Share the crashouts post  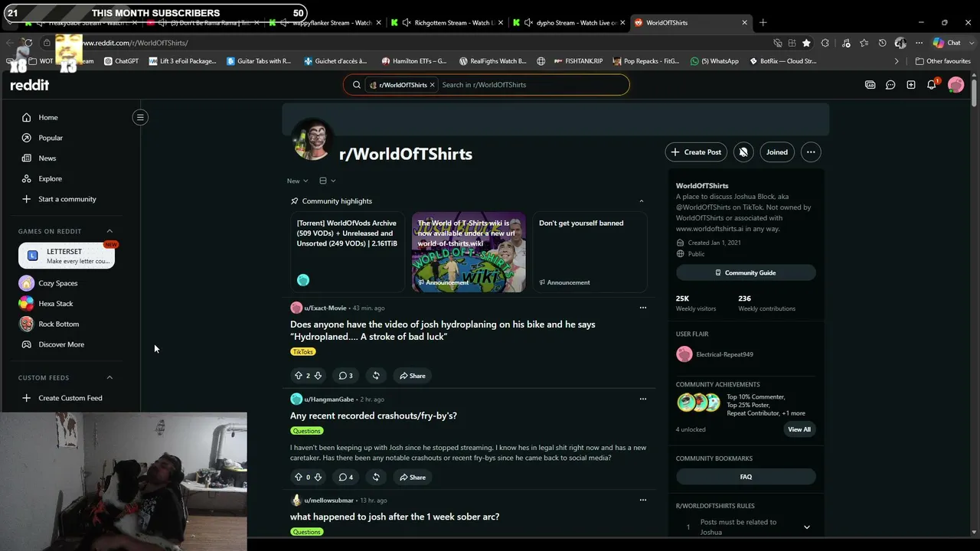412,478
